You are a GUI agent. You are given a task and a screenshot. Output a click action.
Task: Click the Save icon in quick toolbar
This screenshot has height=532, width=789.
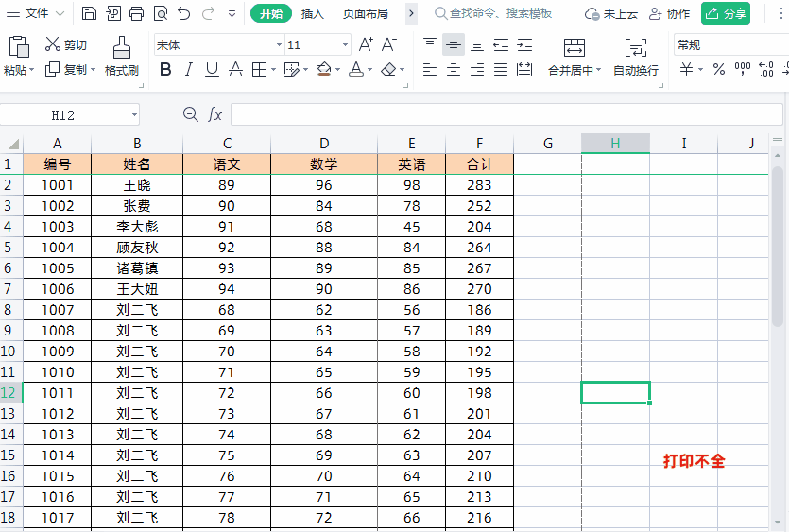click(89, 13)
